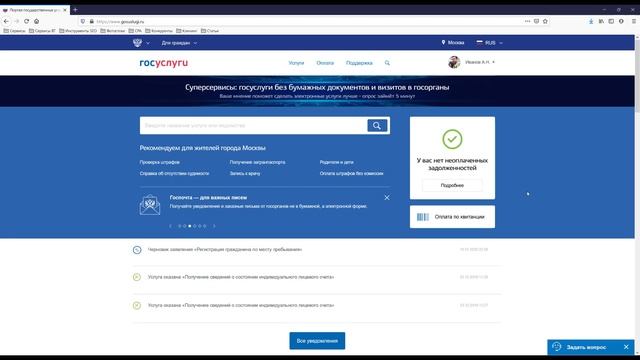Image resolution: width=640 pixels, height=360 pixels.
Task: Toggle the sidebar icon in toolbar
Action: [611, 21]
